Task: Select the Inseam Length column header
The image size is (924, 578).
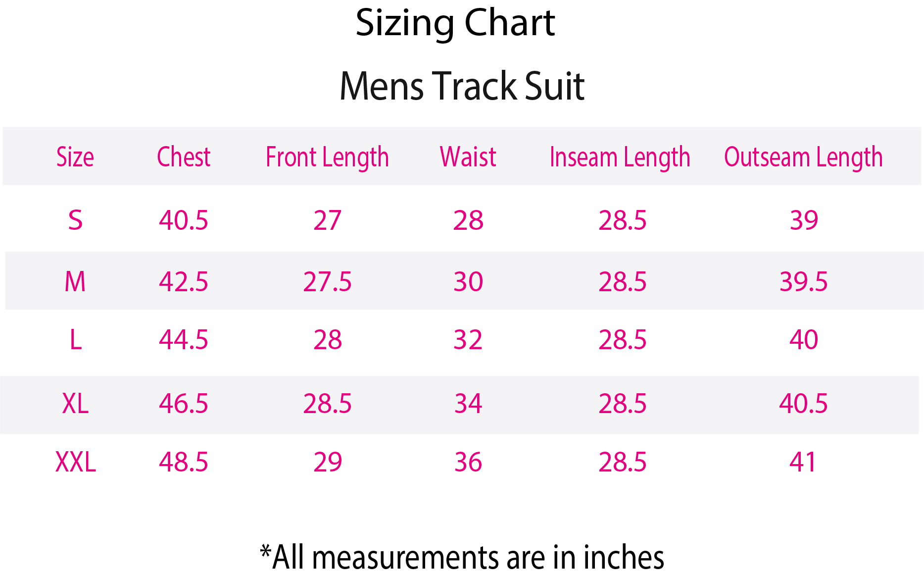Action: pos(620,158)
